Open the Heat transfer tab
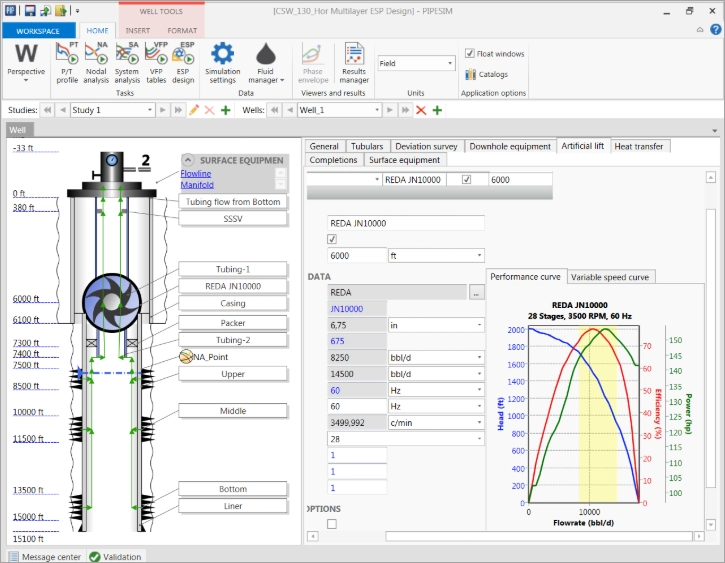This screenshot has height=563, width=725. point(639,146)
